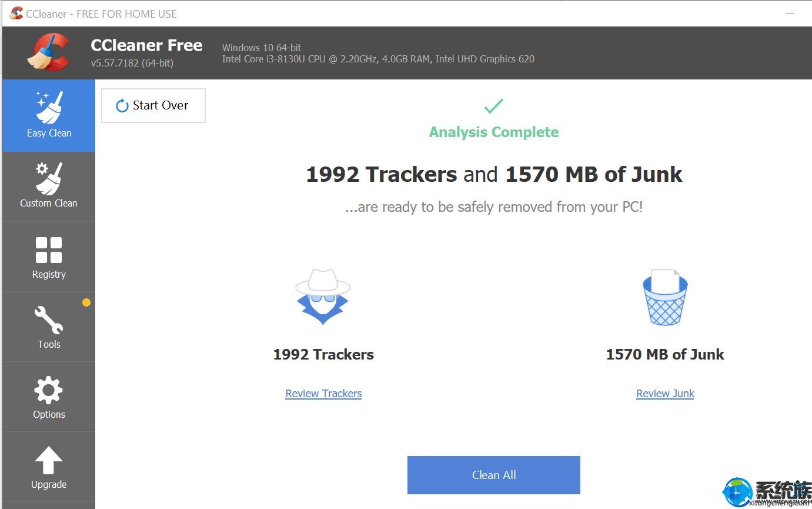Click the Clean All button

coord(494,475)
